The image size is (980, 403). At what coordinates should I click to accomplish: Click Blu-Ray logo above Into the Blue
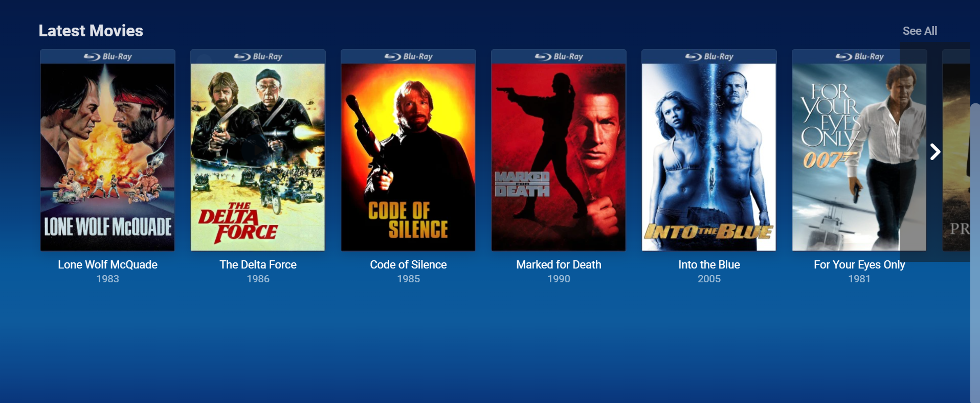[709, 56]
